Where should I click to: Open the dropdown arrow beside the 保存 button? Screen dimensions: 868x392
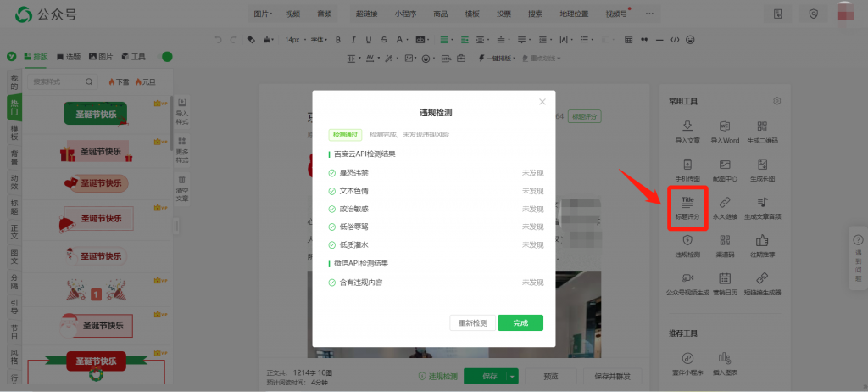pyautogui.click(x=513, y=377)
